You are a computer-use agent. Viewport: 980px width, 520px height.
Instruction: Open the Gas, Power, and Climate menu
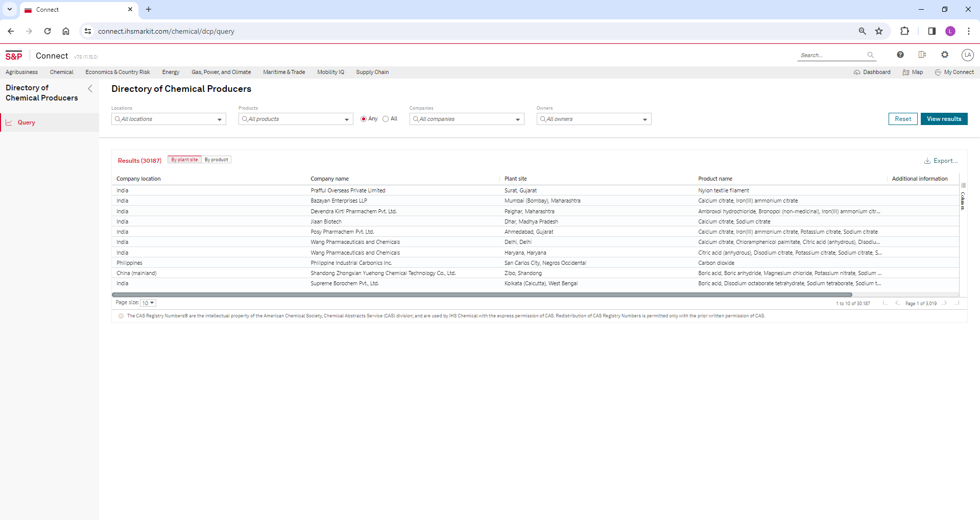(x=221, y=72)
